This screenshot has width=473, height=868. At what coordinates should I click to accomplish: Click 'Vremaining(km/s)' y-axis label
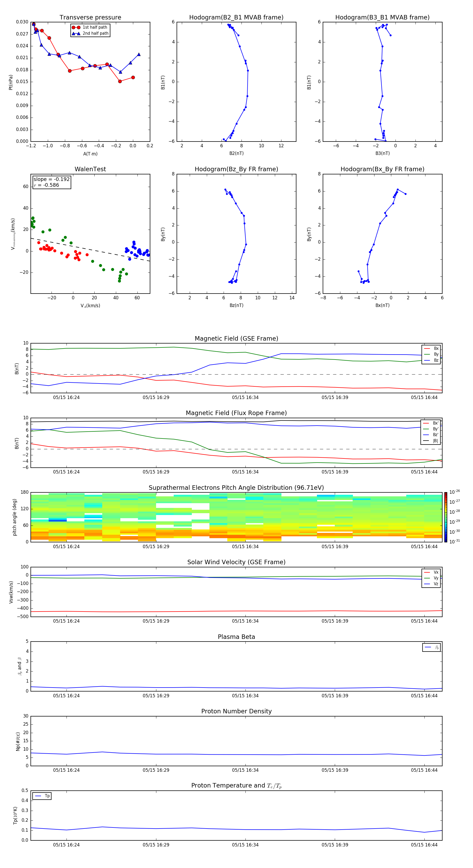(x=13, y=234)
